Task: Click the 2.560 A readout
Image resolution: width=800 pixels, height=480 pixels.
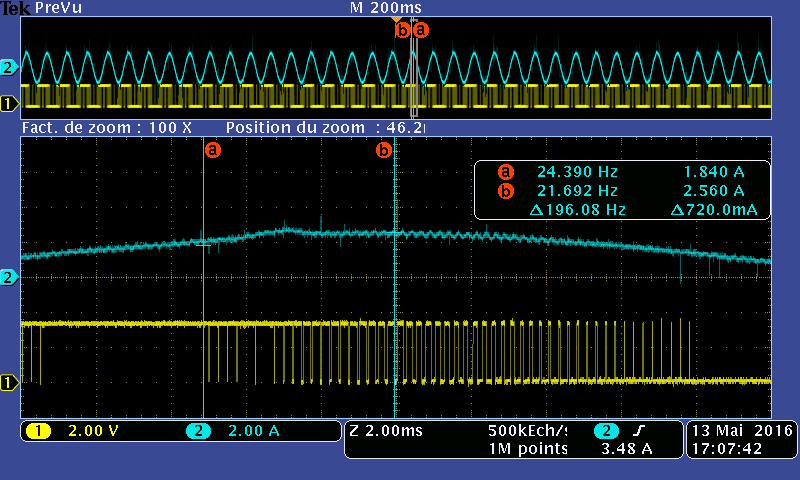Action: 714,191
